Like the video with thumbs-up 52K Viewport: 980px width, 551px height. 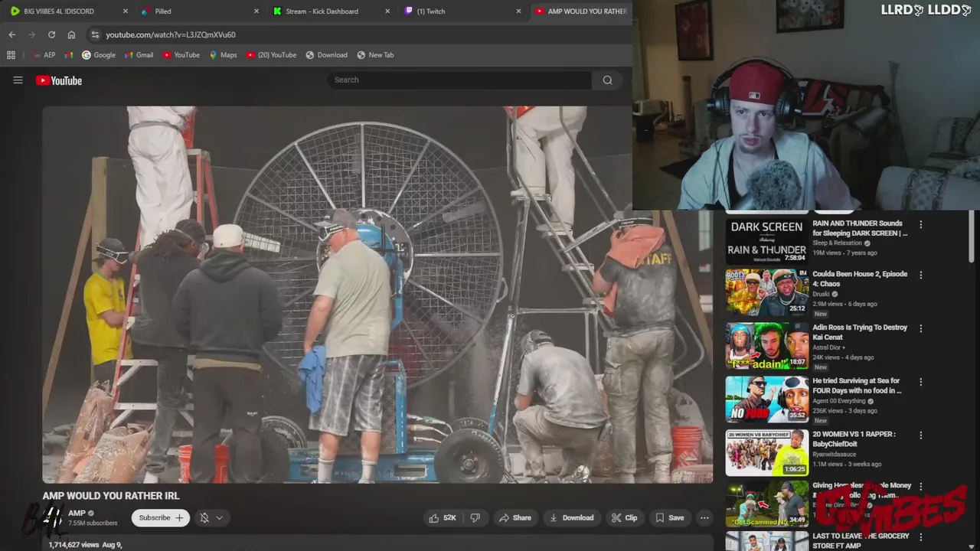point(443,518)
